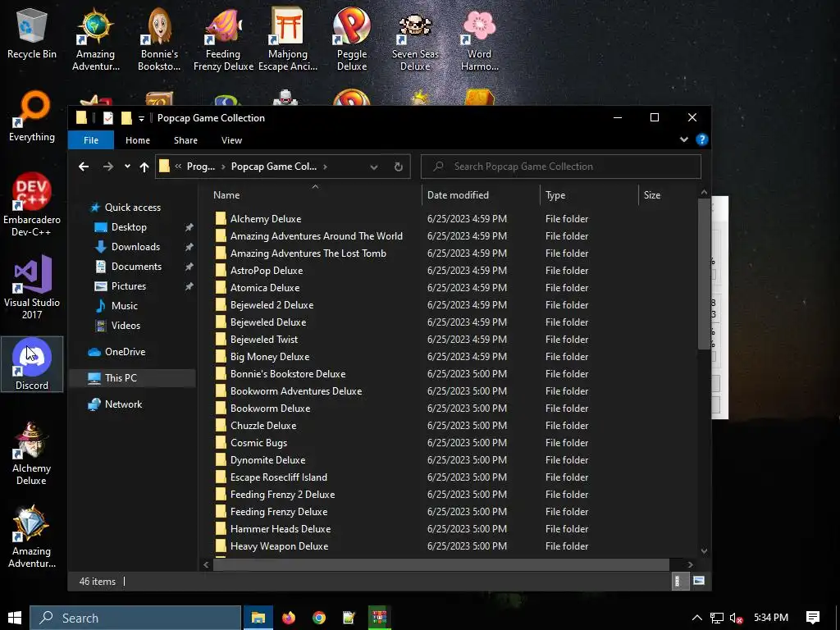Launch Feeding Frenzy Deluxe desktop shortcut
This screenshot has width=840, height=630.
[223, 40]
